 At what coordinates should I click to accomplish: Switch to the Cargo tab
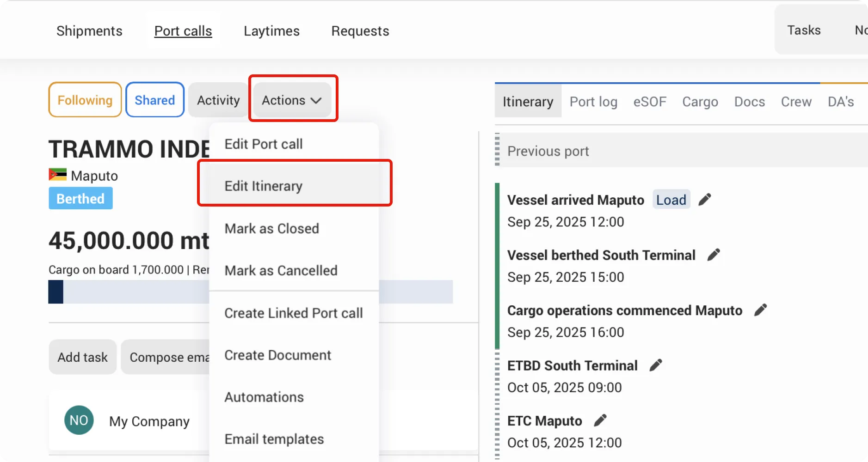pyautogui.click(x=700, y=101)
